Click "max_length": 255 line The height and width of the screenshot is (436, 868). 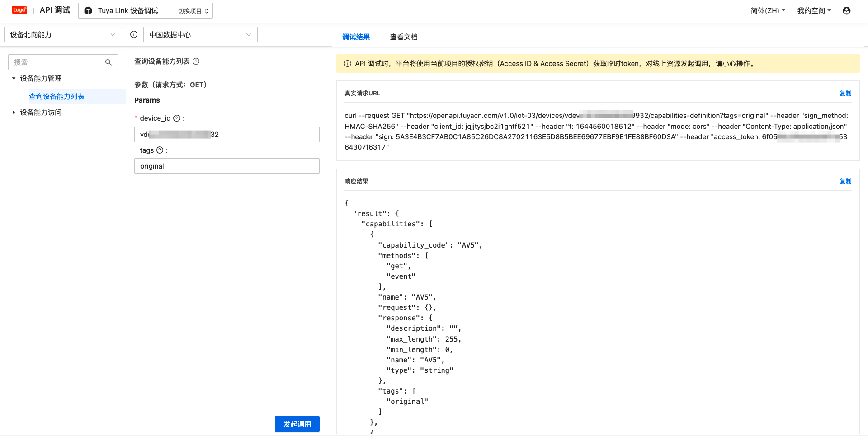(424, 339)
